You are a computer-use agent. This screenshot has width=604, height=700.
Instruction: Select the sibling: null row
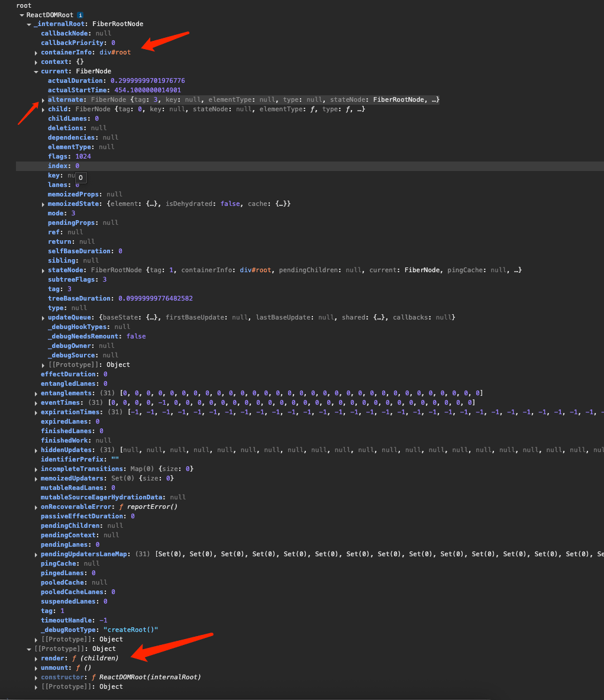(x=73, y=261)
